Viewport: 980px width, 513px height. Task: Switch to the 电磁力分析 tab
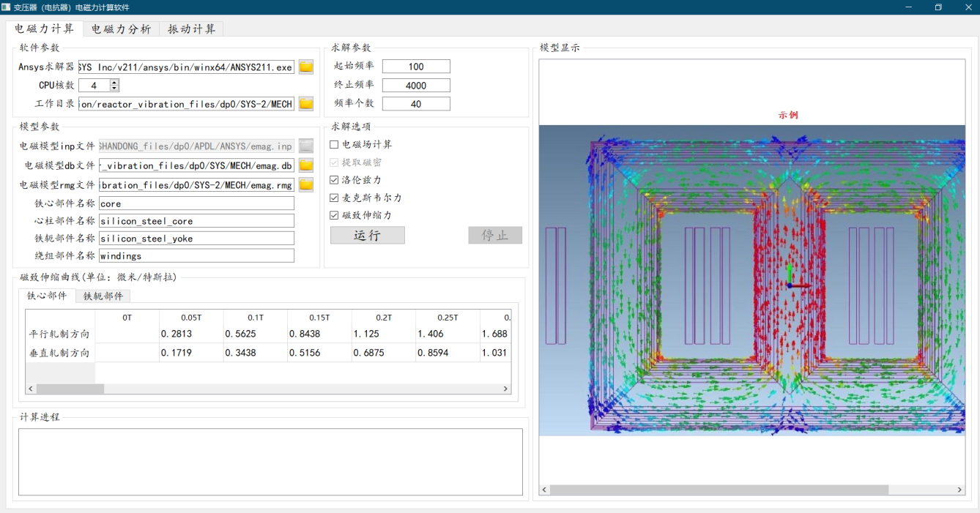[121, 29]
